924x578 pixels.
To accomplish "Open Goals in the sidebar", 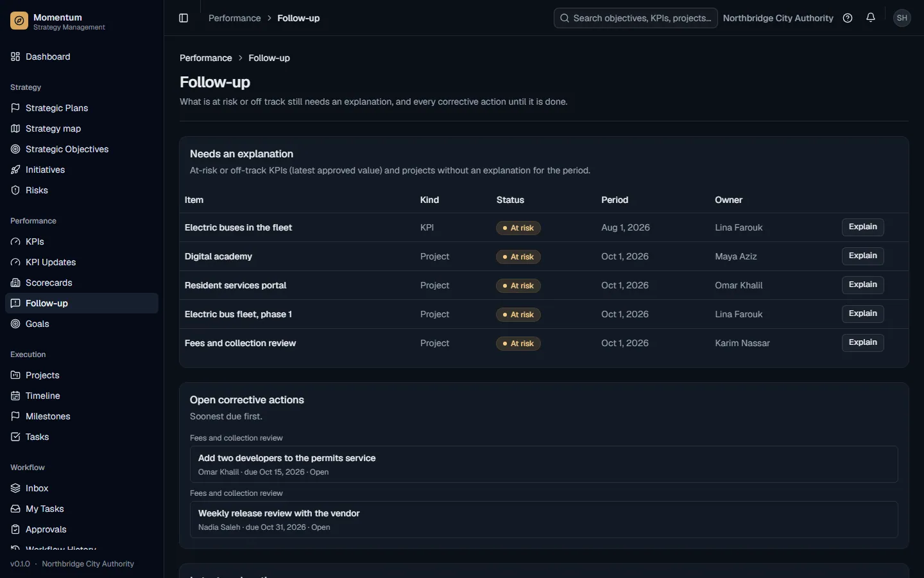I will [81, 324].
